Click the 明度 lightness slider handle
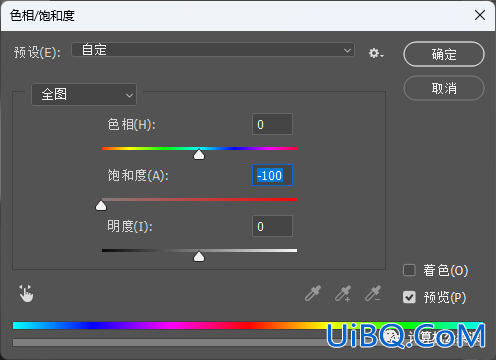Viewport: 496px width, 360px height. point(199,257)
